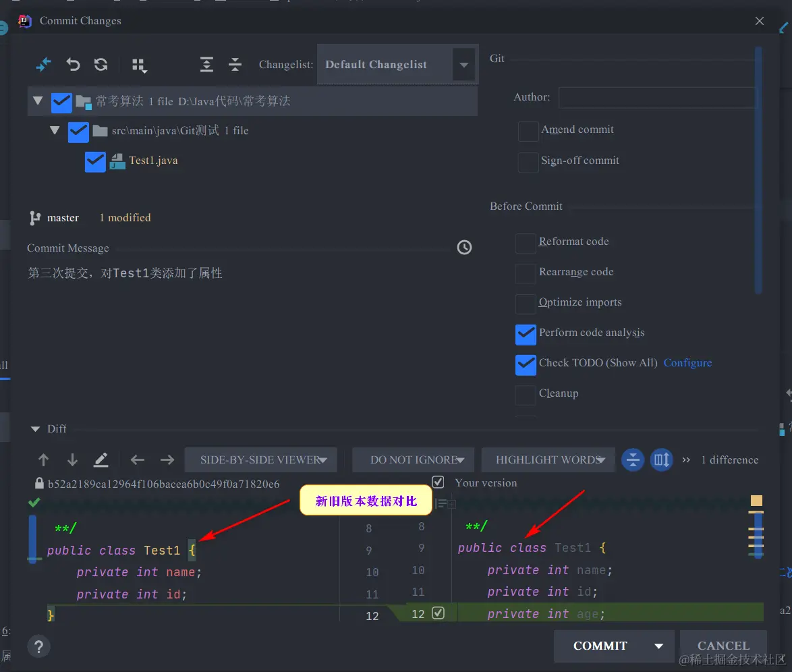Click the master branch label
Screen dimensions: 792x672
click(63, 218)
